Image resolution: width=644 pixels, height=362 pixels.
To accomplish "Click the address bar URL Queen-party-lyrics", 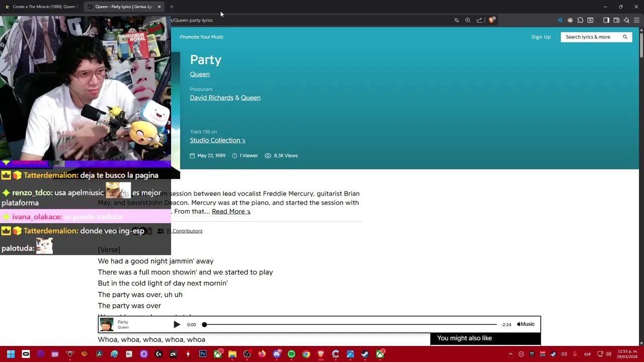I will 193,20.
